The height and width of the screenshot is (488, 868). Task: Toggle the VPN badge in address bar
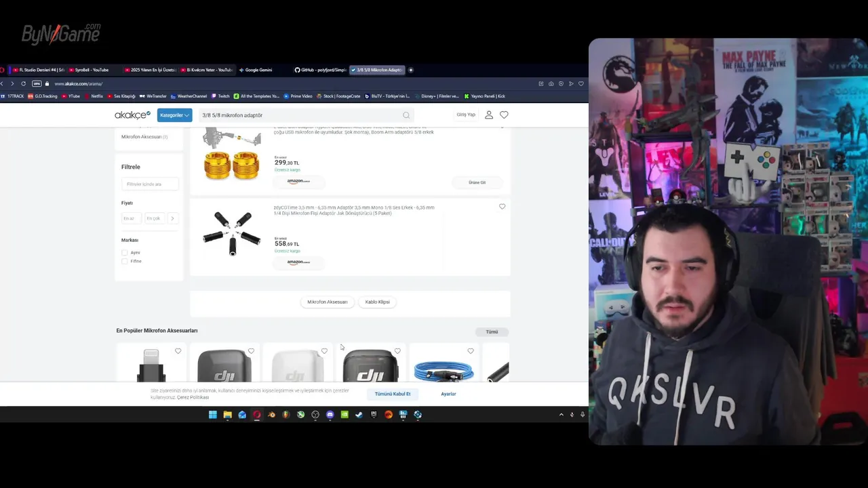(x=37, y=83)
